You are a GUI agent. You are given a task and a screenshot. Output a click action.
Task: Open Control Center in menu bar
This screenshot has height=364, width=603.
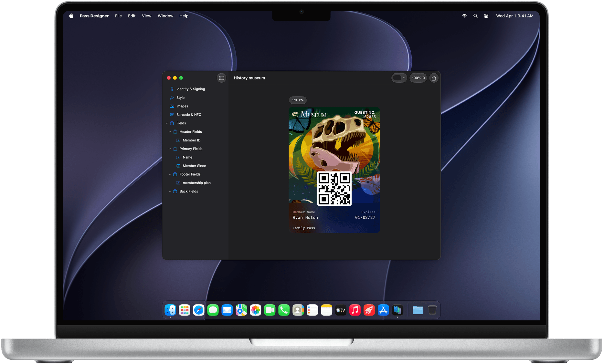(486, 16)
